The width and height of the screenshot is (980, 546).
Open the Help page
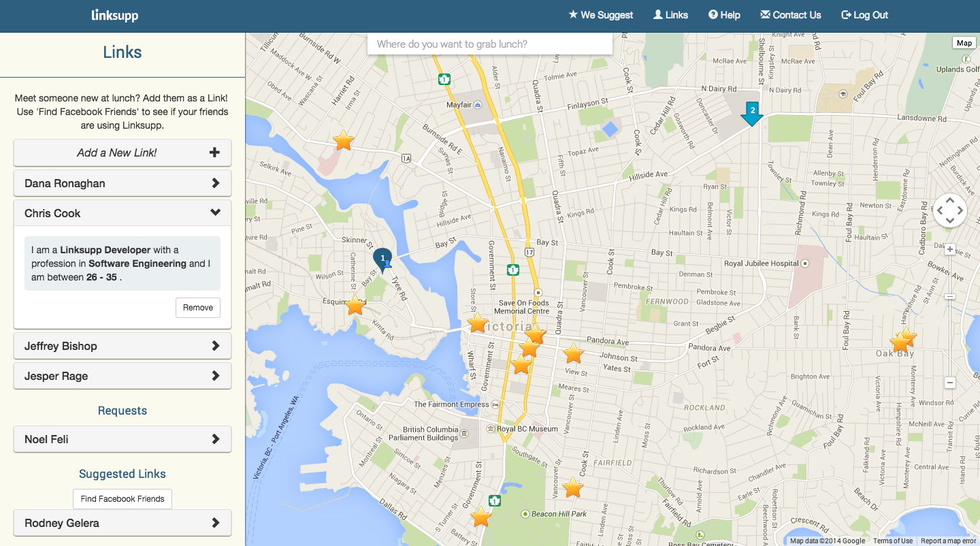tap(724, 15)
